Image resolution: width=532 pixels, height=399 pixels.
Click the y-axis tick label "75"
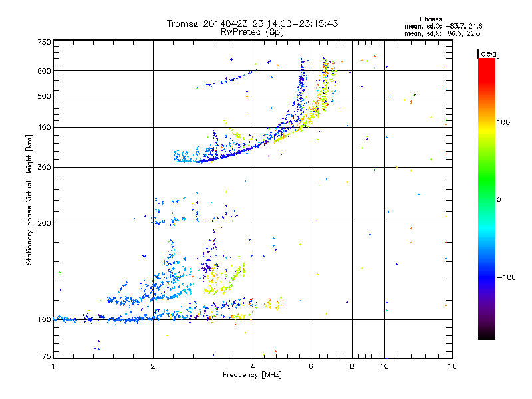coord(47,356)
